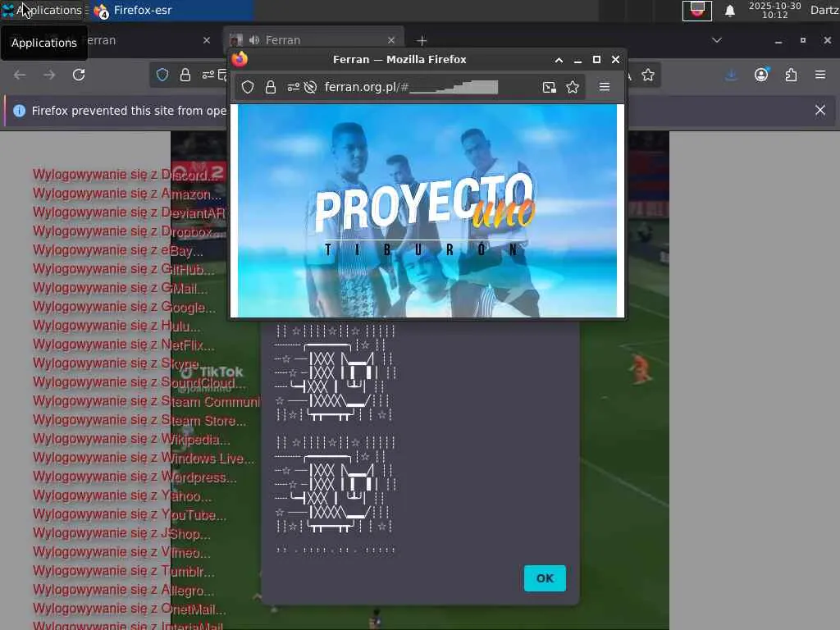Switch to the second Ferran tab
Image resolution: width=840 pixels, height=630 pixels.
pos(313,40)
